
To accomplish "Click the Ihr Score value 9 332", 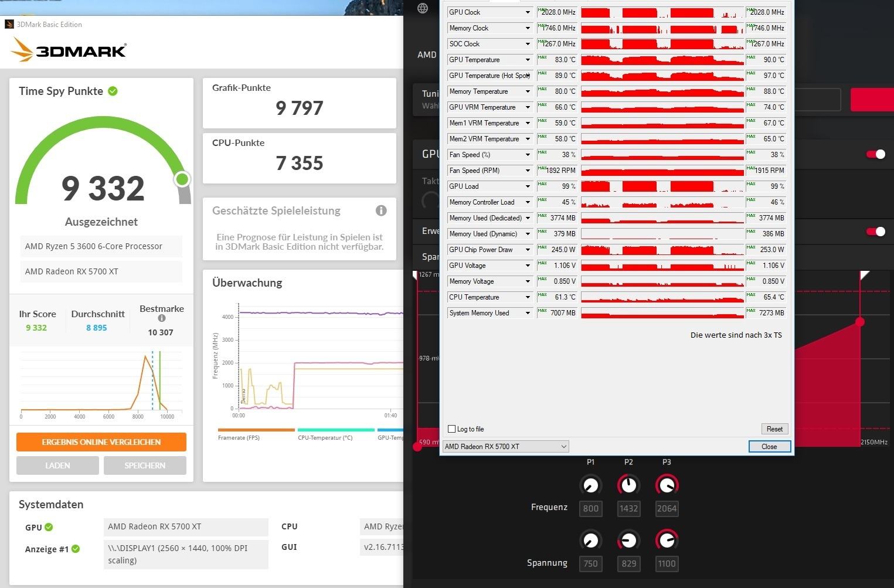I will 36,328.
